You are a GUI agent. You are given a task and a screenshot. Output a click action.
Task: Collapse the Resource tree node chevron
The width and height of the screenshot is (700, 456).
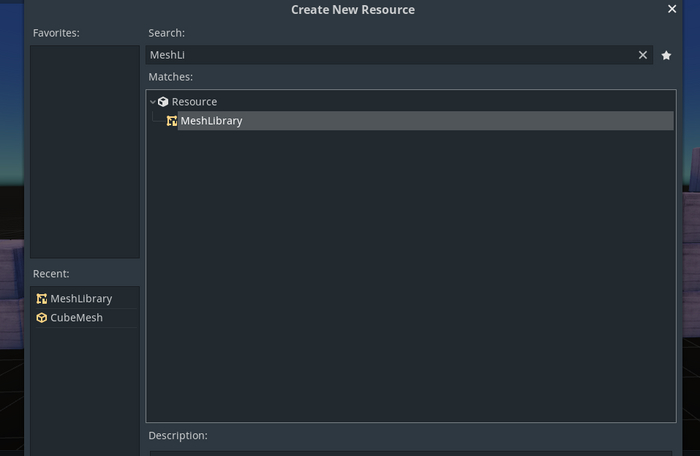[153, 102]
